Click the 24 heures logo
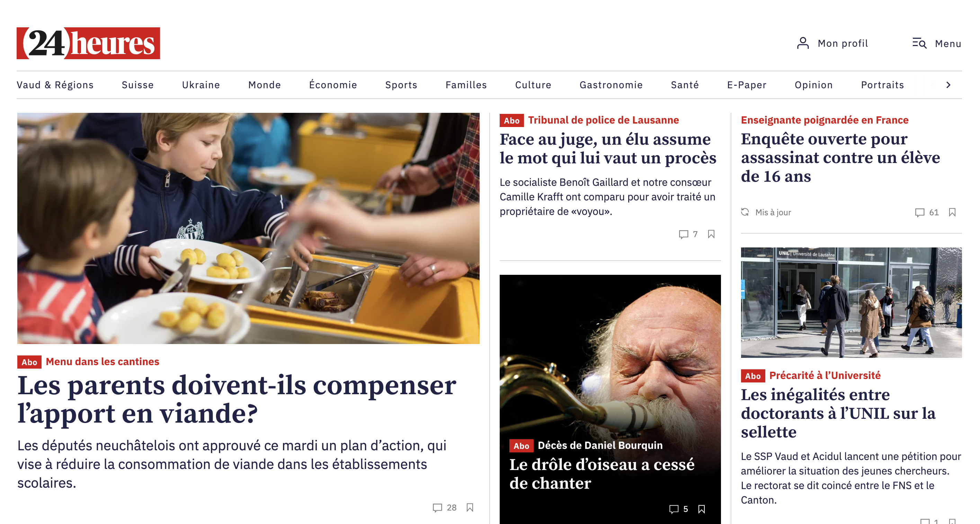 pos(88,43)
